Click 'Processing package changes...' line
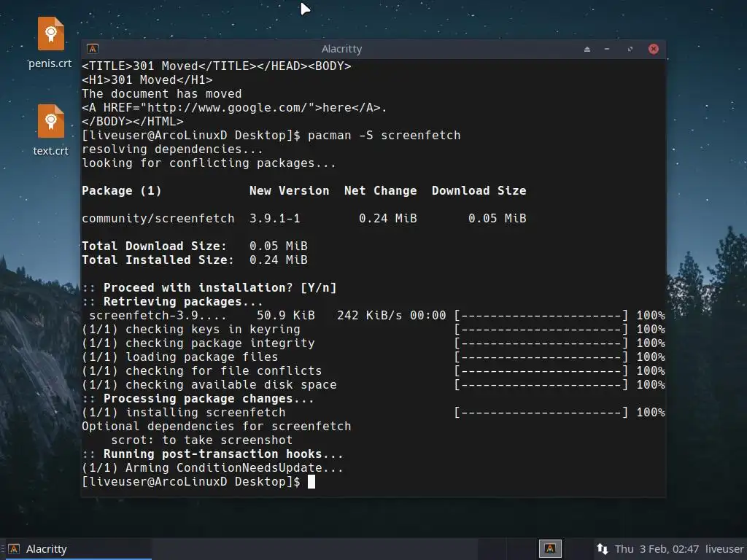Image resolution: width=747 pixels, height=560 pixels. coord(198,399)
